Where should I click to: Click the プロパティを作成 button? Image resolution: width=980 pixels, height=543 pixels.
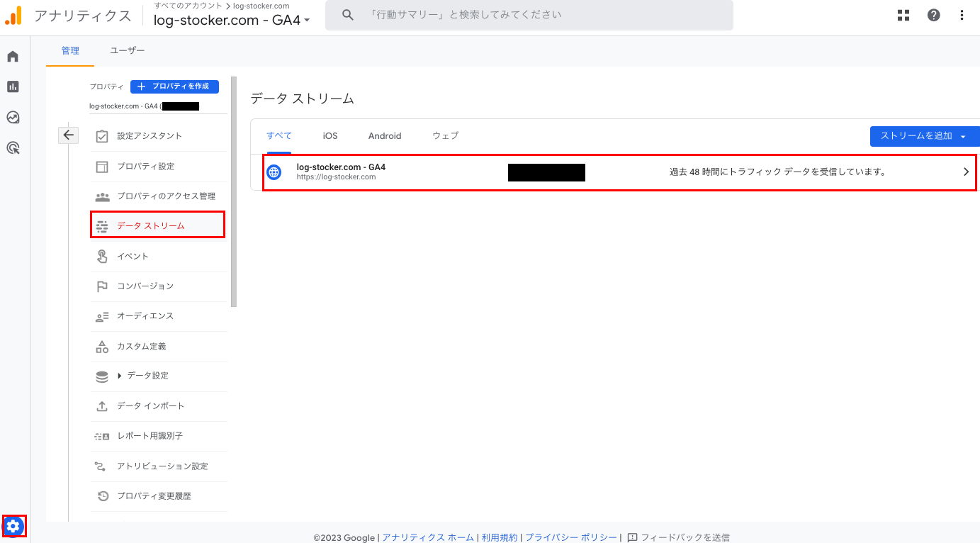pyautogui.click(x=174, y=86)
